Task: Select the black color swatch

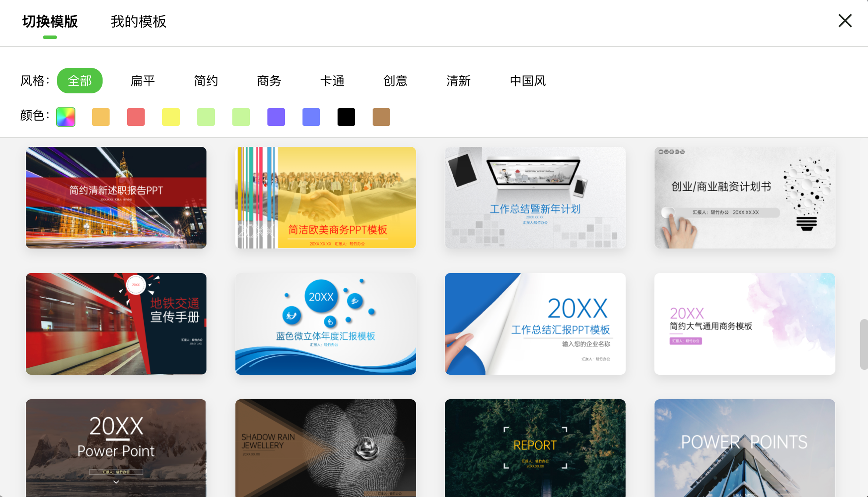Action: (x=346, y=117)
